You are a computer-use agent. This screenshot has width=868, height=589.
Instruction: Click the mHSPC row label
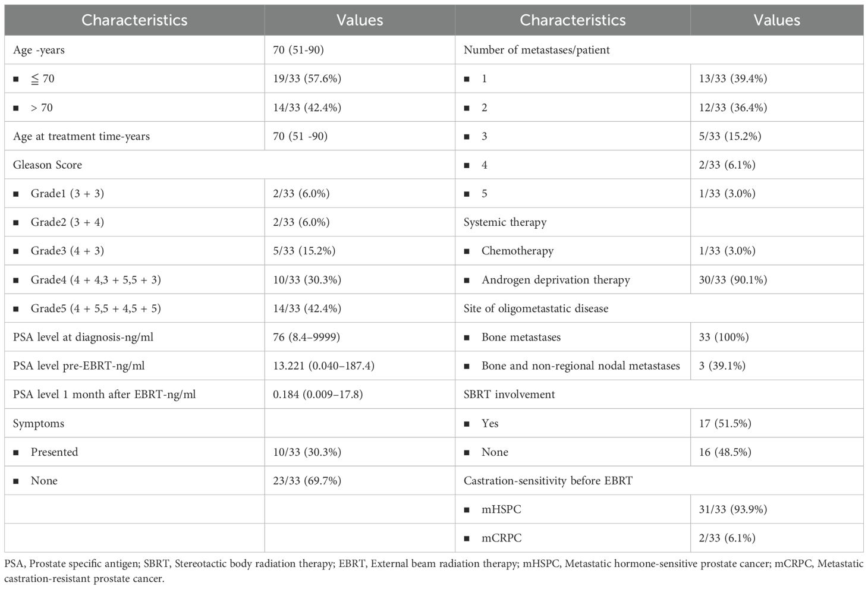pyautogui.click(x=501, y=509)
